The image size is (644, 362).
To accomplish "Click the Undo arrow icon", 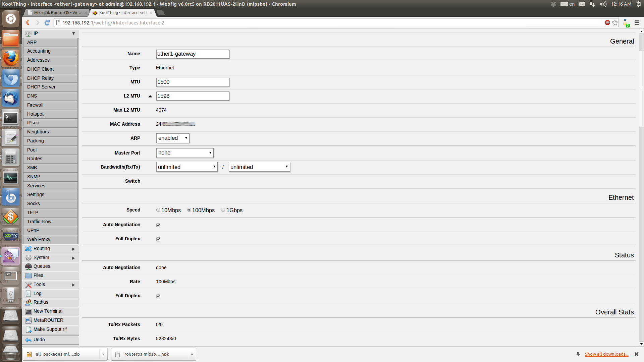I will (29, 340).
